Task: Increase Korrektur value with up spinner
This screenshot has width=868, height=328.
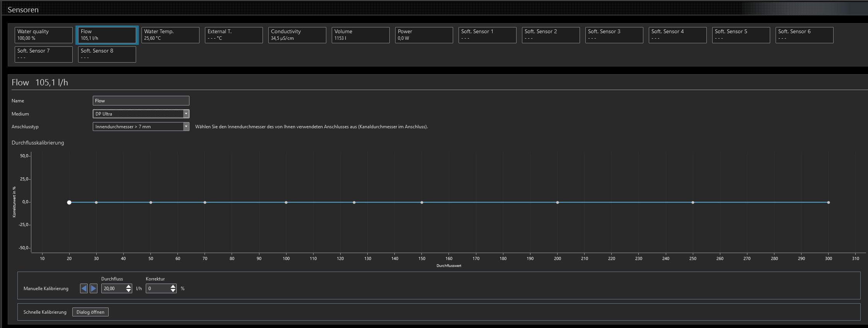Action: pos(173,286)
